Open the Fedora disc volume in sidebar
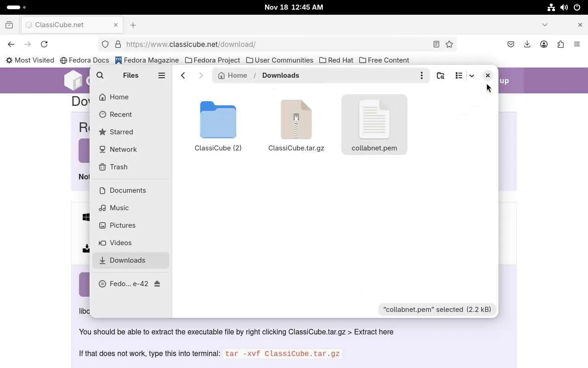This screenshot has width=588, height=368. 123,284
